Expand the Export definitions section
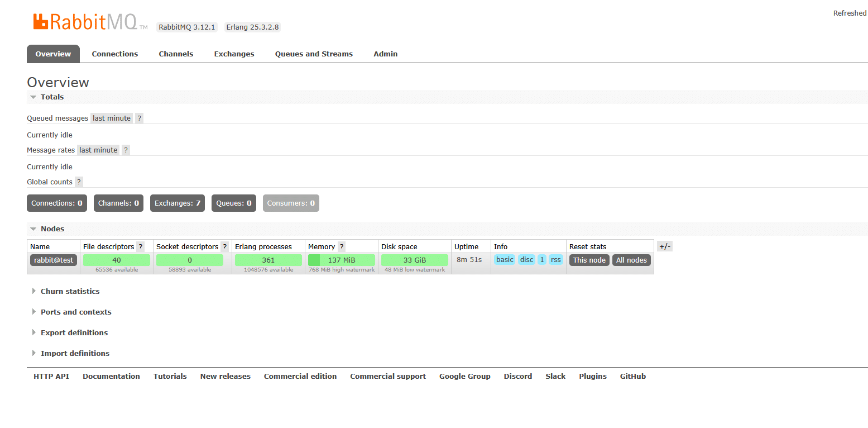The width and height of the screenshot is (868, 428). 74,332
